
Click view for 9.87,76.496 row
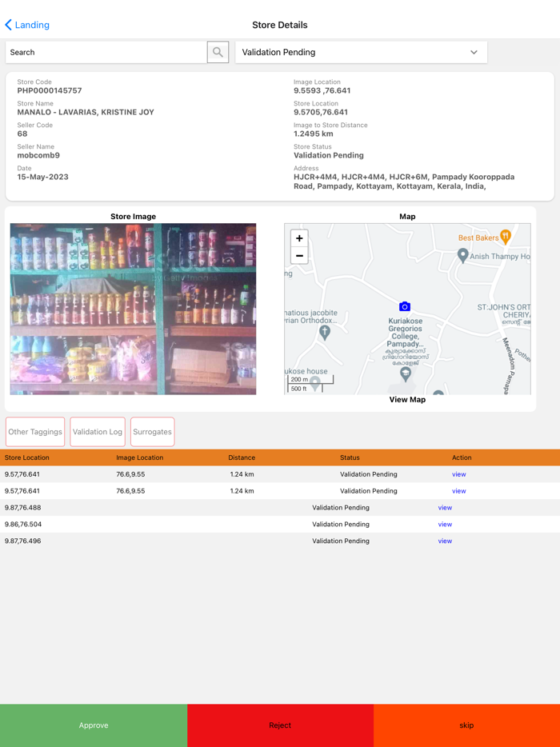pyautogui.click(x=445, y=541)
